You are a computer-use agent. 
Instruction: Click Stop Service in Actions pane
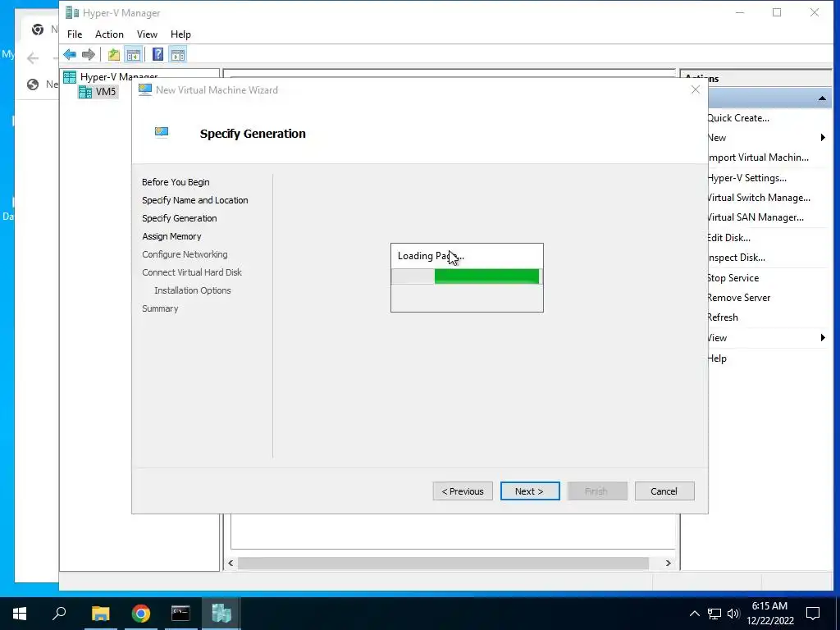[733, 278]
